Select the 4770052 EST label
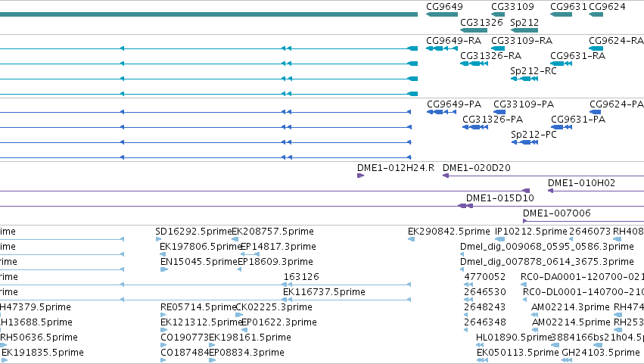 (x=484, y=277)
